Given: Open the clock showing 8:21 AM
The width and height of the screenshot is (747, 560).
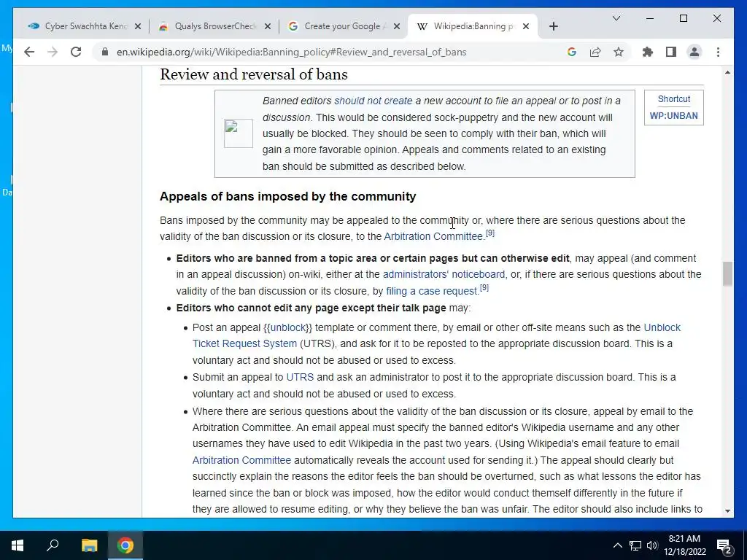Looking at the screenshot, I should click(x=684, y=545).
